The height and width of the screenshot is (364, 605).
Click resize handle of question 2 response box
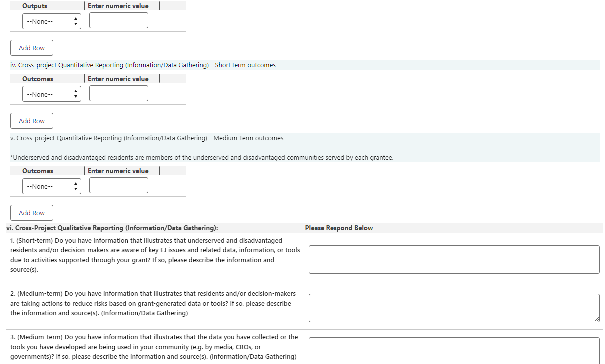(597, 319)
